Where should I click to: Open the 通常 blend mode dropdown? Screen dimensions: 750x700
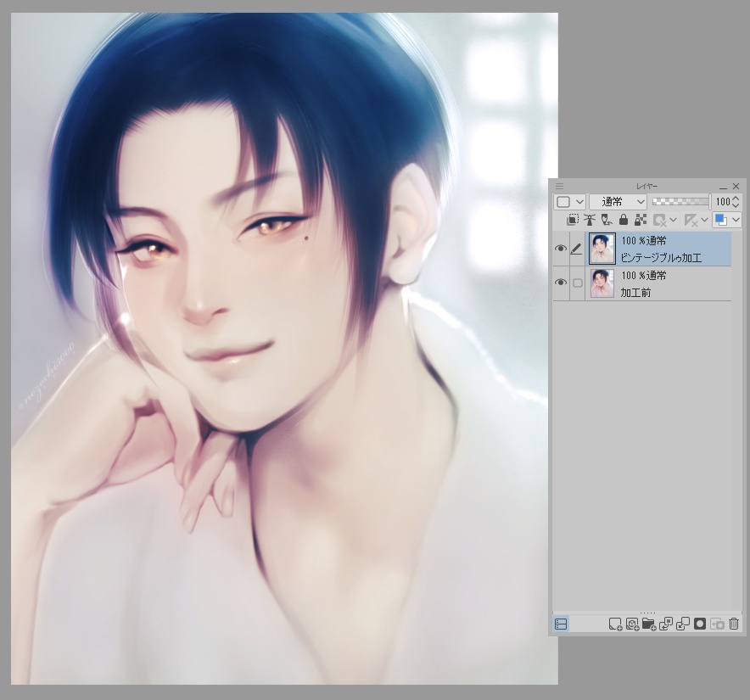[618, 202]
